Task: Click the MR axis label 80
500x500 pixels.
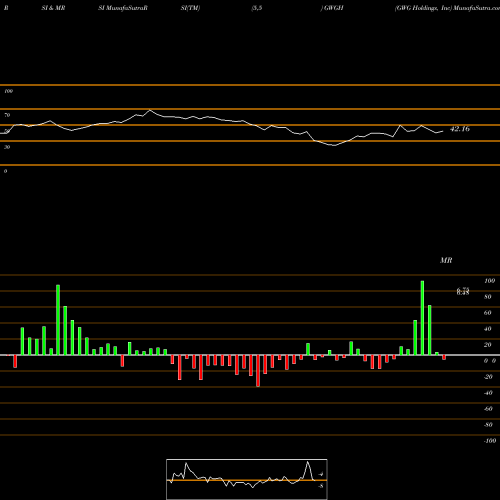Action: (488, 297)
